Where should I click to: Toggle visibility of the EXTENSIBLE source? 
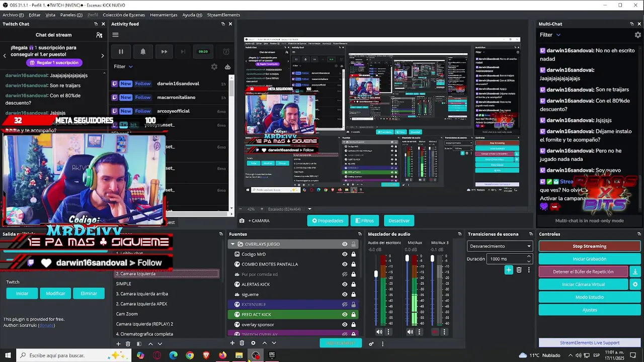click(345, 304)
